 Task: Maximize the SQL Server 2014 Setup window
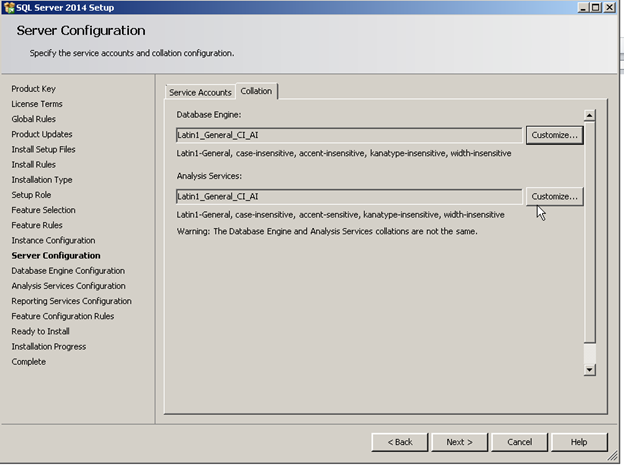click(x=596, y=8)
